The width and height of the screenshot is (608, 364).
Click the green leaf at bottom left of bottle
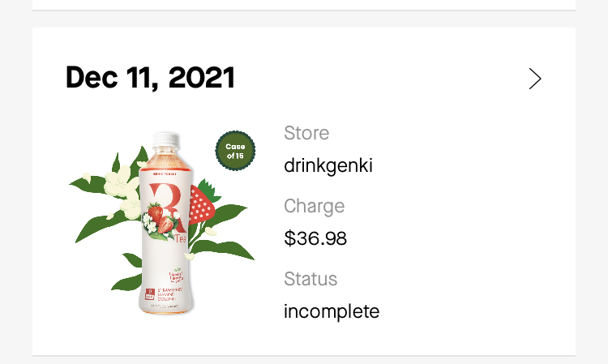[x=127, y=282]
